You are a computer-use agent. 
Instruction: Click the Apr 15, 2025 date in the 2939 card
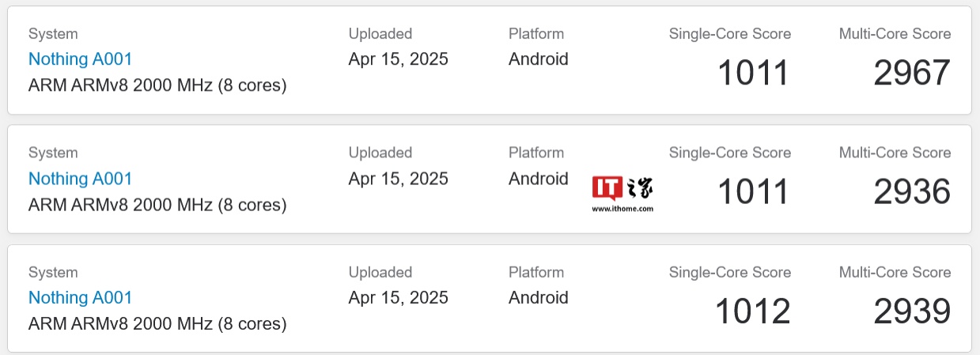398,298
